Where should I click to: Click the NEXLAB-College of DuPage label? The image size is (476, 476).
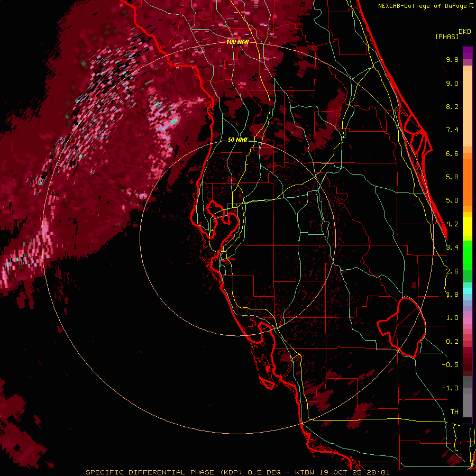(x=422, y=6)
